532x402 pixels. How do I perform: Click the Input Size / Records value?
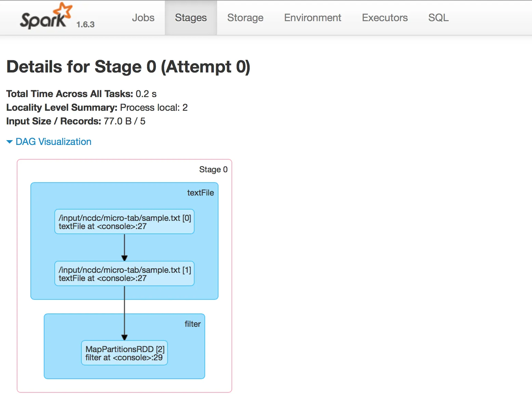pyautogui.click(x=124, y=121)
